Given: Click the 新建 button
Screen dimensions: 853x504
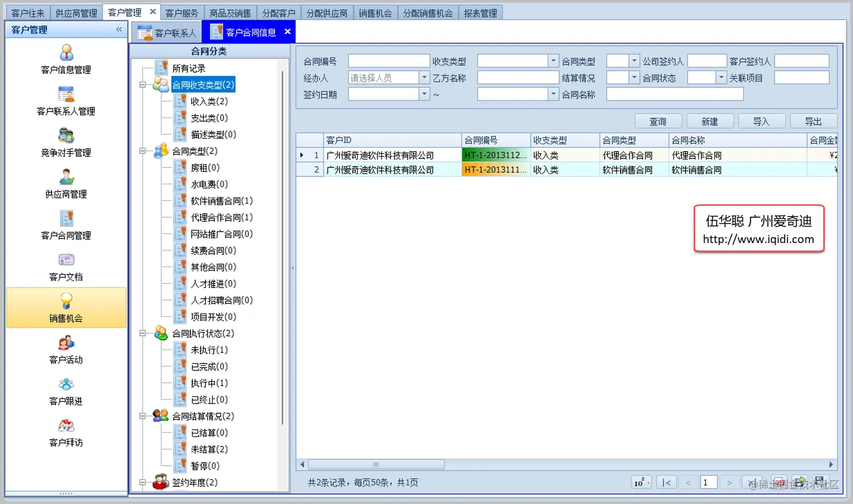Looking at the screenshot, I should pyautogui.click(x=710, y=121).
